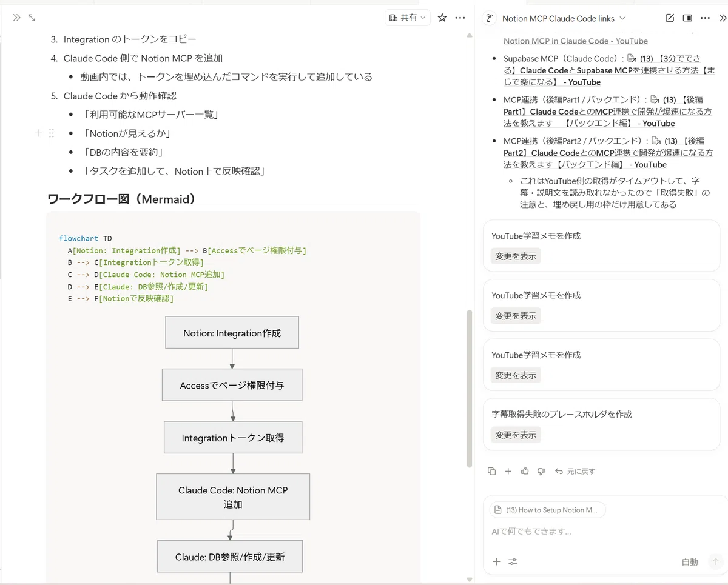Click 変更を表示 in first YouTube学習メモ card
728x585 pixels.
pyautogui.click(x=516, y=256)
